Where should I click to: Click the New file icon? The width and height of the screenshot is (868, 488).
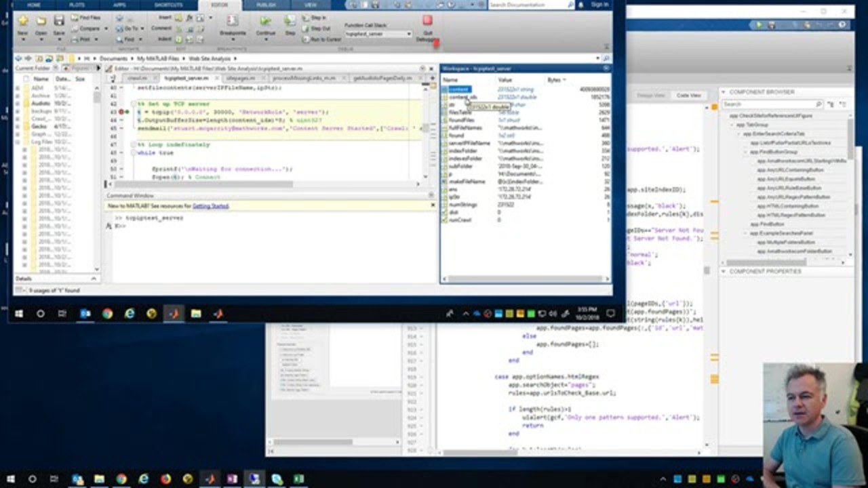pyautogui.click(x=23, y=22)
